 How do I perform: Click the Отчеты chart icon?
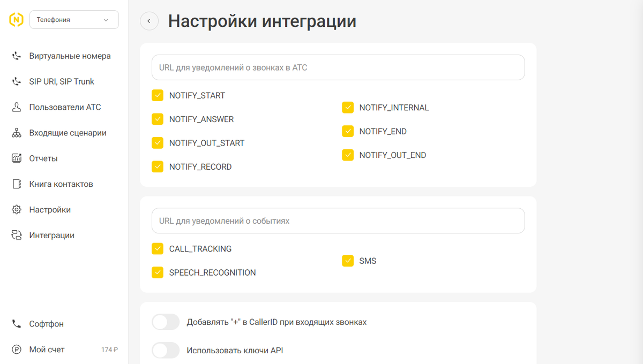click(x=17, y=158)
